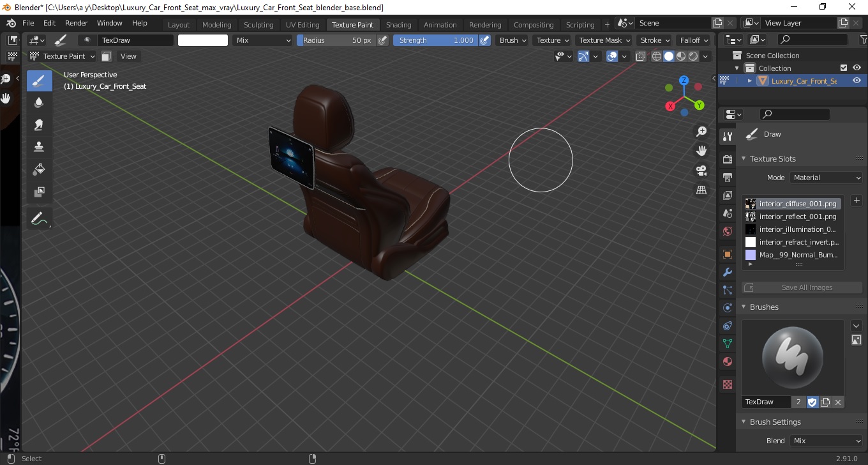Switch to solid viewport shading

(668, 56)
